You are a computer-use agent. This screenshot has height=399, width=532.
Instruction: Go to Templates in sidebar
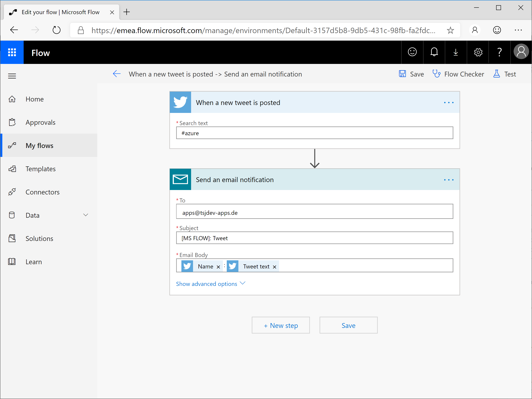tap(40, 169)
